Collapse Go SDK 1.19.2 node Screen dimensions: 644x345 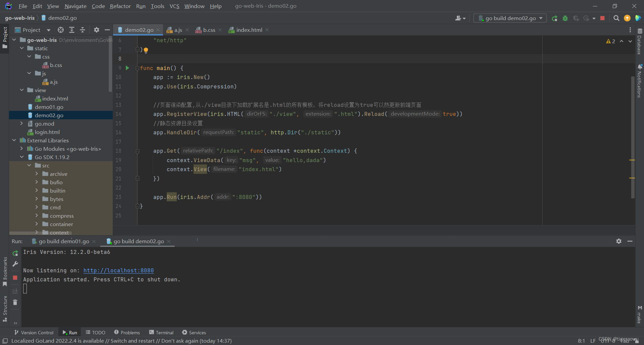pos(22,157)
